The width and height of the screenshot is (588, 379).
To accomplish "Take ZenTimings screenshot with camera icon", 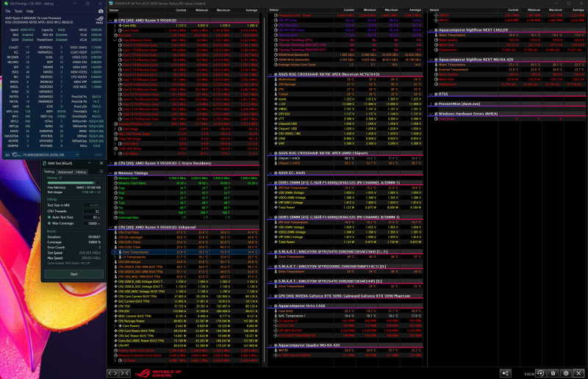I will tap(101, 11).
